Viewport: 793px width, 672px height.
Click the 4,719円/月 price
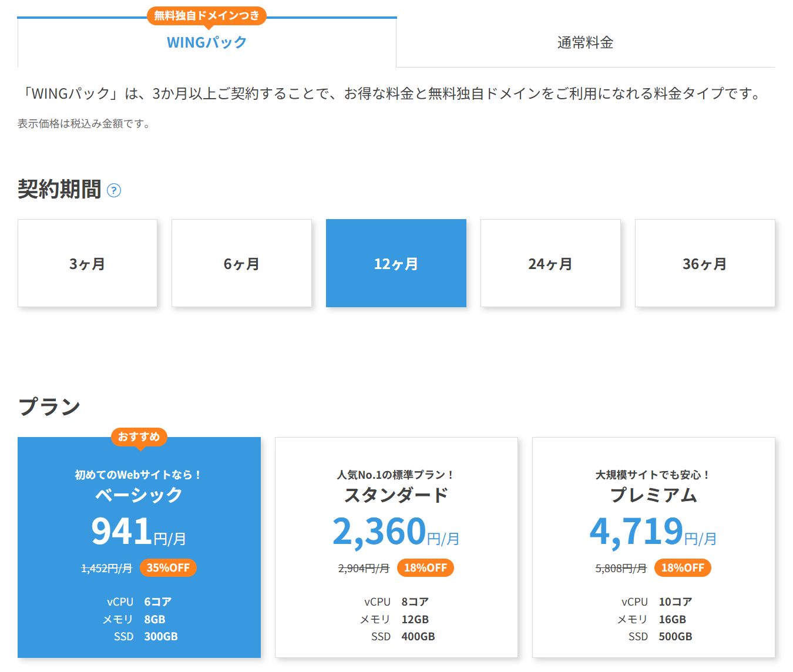tap(654, 532)
